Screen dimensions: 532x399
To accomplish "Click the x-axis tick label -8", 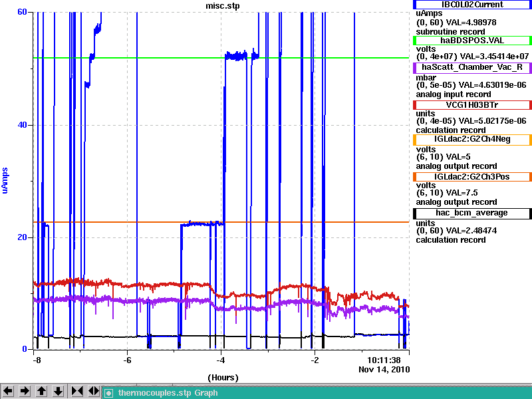I will pyautogui.click(x=37, y=360).
